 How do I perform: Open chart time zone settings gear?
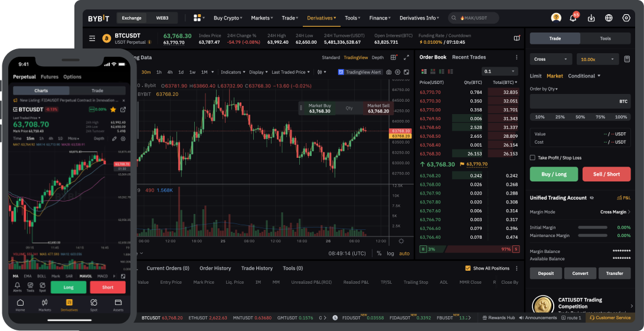pos(401,241)
